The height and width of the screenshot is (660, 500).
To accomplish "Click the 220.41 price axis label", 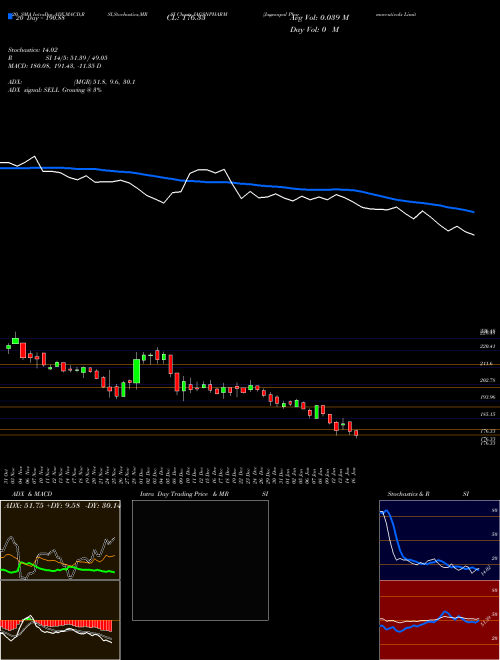I will click(488, 346).
